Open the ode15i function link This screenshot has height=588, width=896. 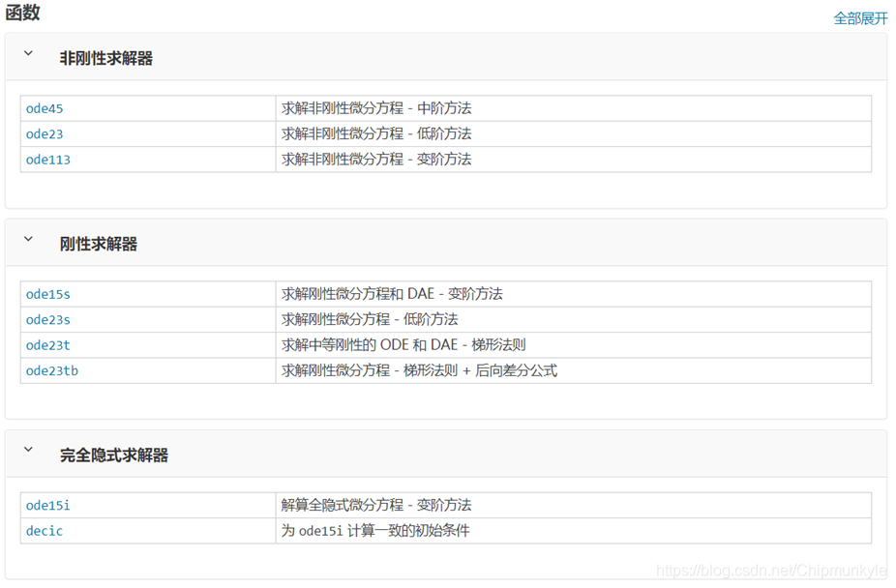48,505
